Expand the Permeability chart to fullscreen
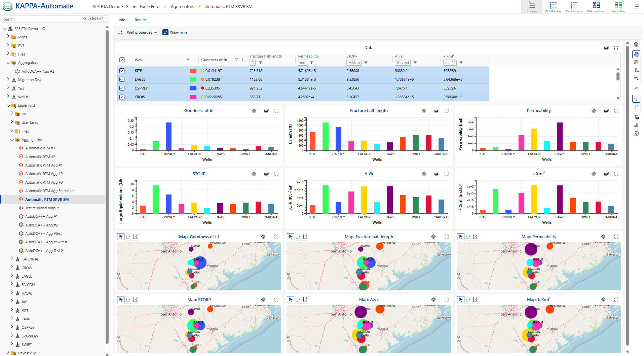Viewport: 644px width, 356px height. (x=616, y=111)
